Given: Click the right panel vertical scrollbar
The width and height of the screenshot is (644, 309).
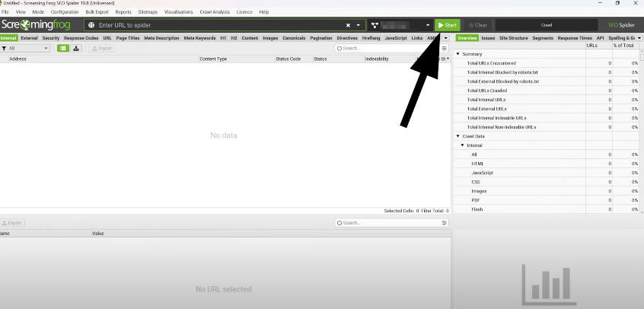Looking at the screenshot, I should [x=642, y=132].
